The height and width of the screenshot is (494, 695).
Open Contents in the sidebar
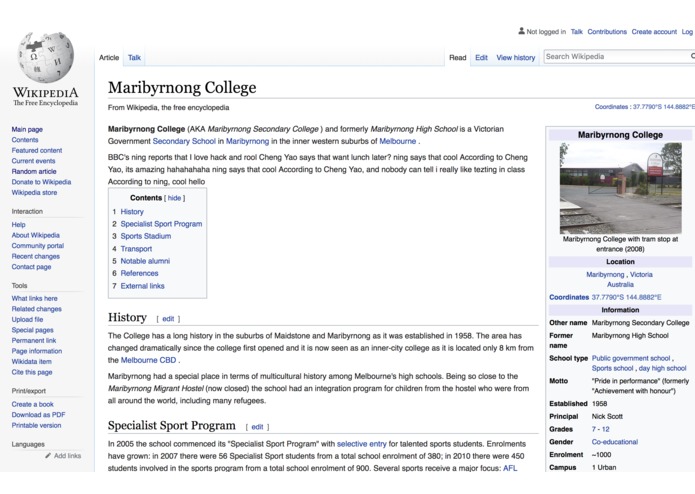25,140
